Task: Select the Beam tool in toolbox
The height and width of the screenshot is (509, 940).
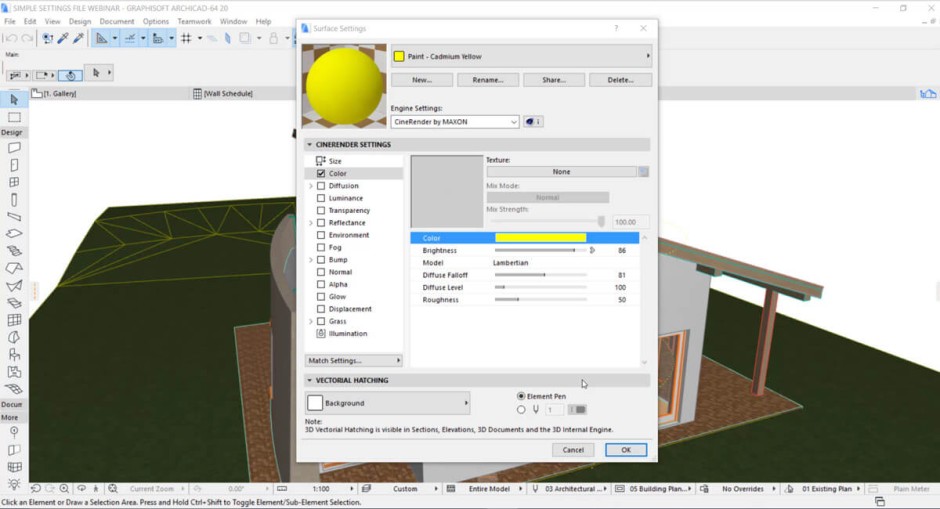Action: point(14,216)
